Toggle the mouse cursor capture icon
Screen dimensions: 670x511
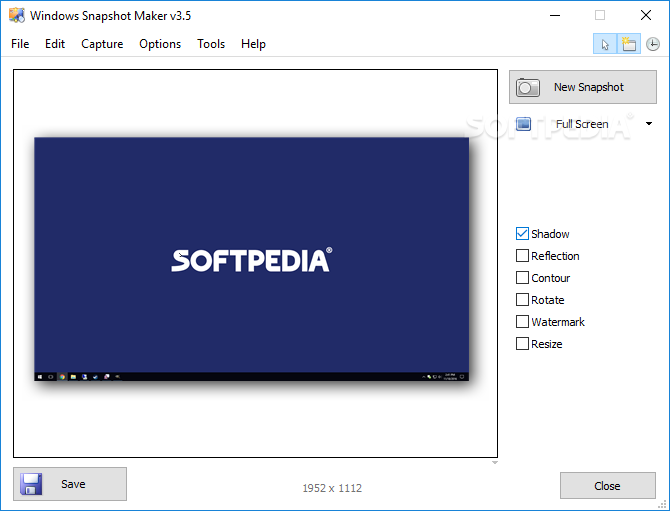click(605, 44)
